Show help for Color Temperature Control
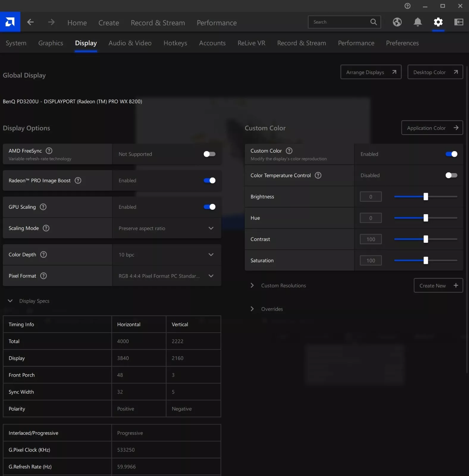 (318, 176)
